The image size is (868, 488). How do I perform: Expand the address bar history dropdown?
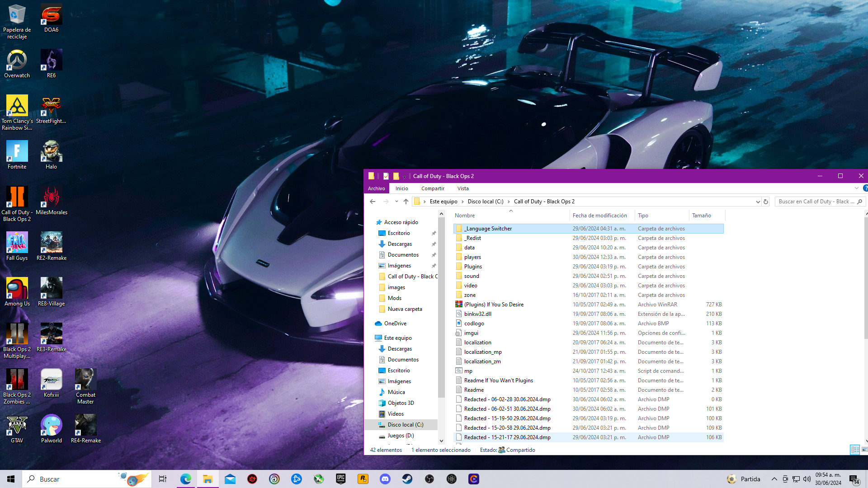point(758,202)
